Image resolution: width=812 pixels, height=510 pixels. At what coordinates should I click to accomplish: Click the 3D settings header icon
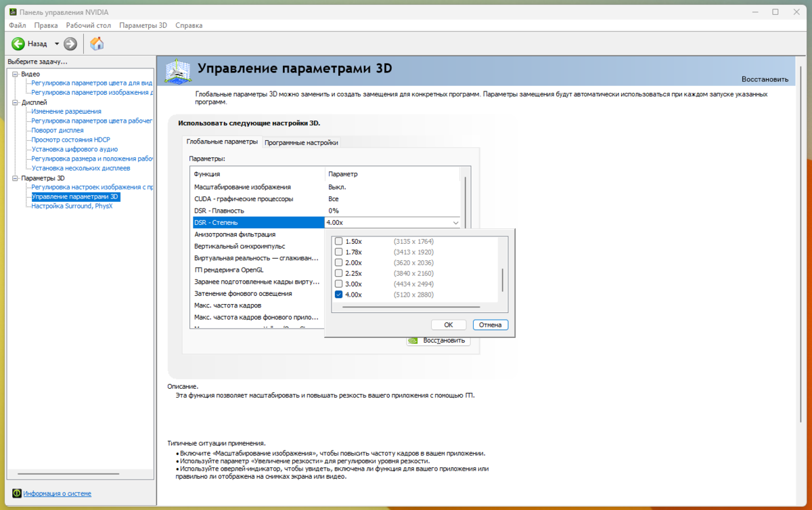point(179,70)
